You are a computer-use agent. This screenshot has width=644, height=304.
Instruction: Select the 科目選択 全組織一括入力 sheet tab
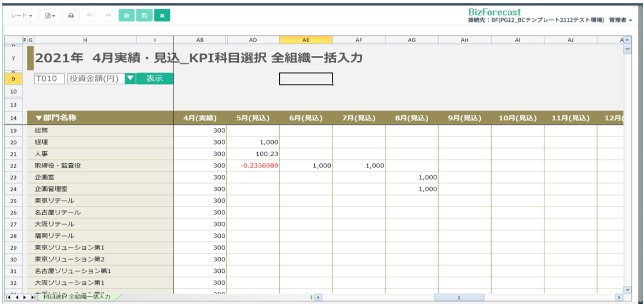click(77, 297)
